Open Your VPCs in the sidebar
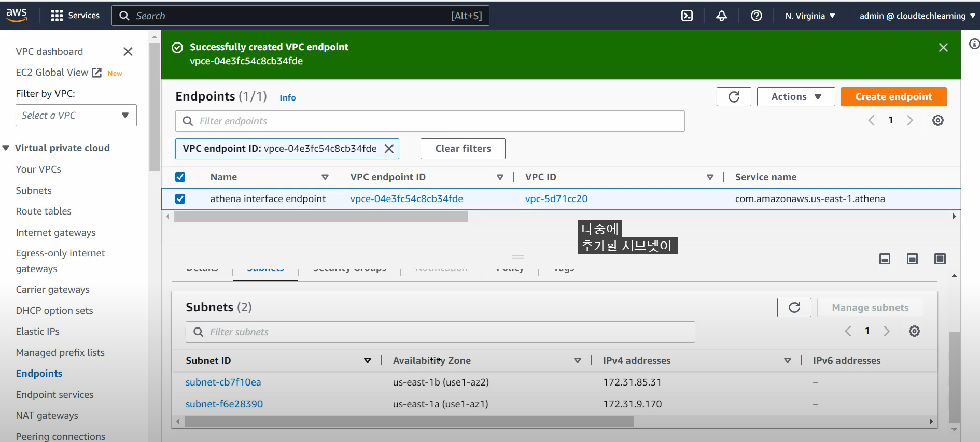980x442 pixels. pos(38,169)
